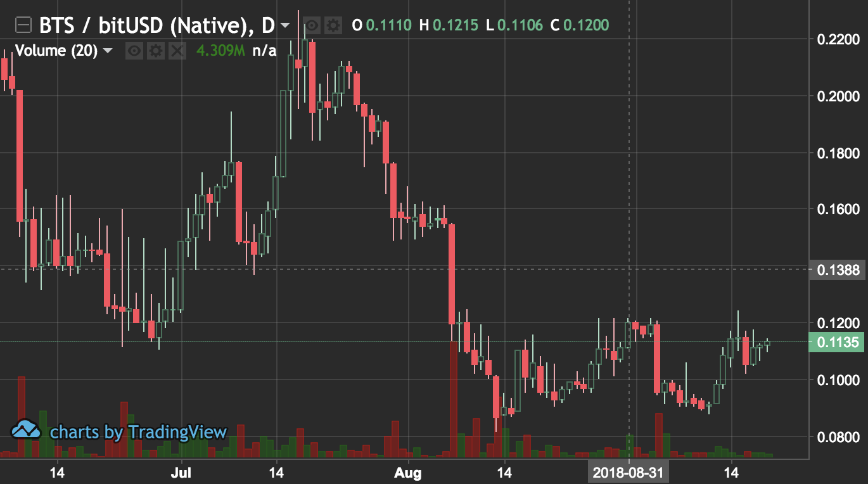Image resolution: width=868 pixels, height=484 pixels.
Task: Remove the Volume indicator with X icon
Action: pyautogui.click(x=177, y=51)
